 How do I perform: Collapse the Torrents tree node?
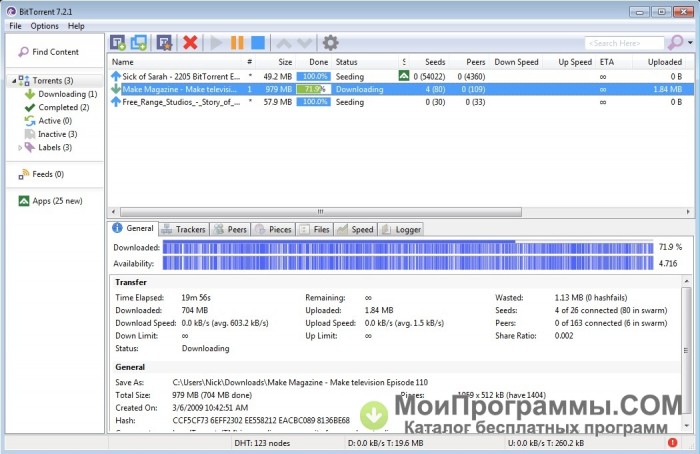[14, 81]
